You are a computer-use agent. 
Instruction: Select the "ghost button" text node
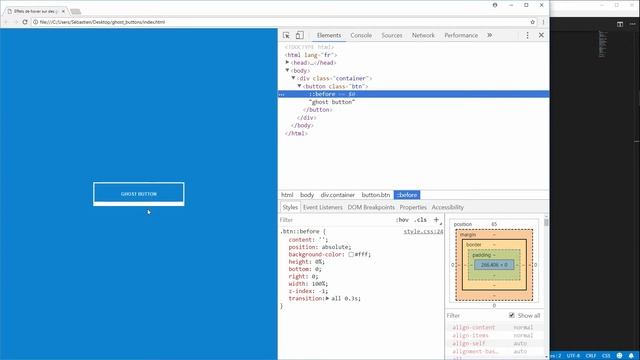tap(332, 102)
